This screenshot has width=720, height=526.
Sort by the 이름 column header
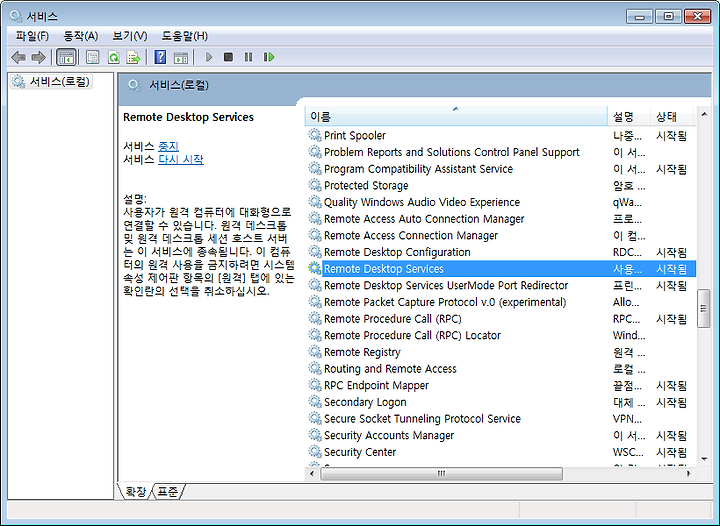(x=456, y=116)
